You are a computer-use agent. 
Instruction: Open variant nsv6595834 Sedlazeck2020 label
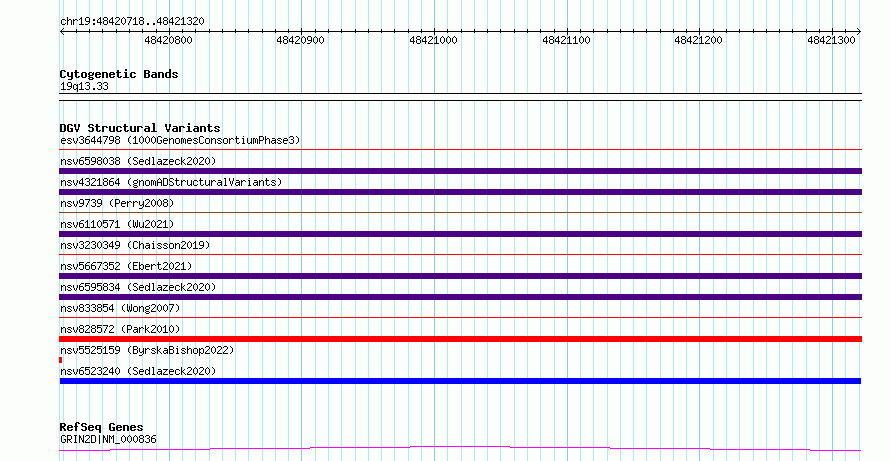[x=138, y=287]
